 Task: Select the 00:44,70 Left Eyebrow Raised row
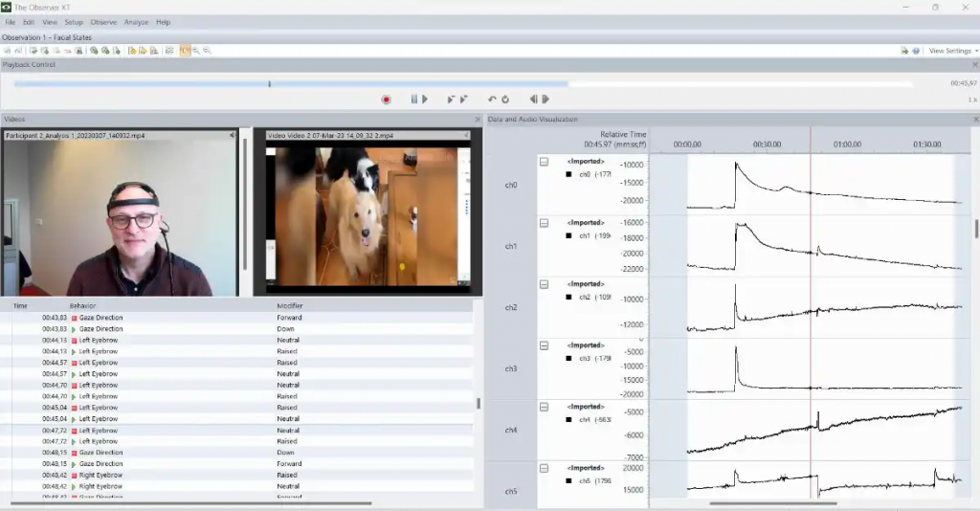pos(236,396)
